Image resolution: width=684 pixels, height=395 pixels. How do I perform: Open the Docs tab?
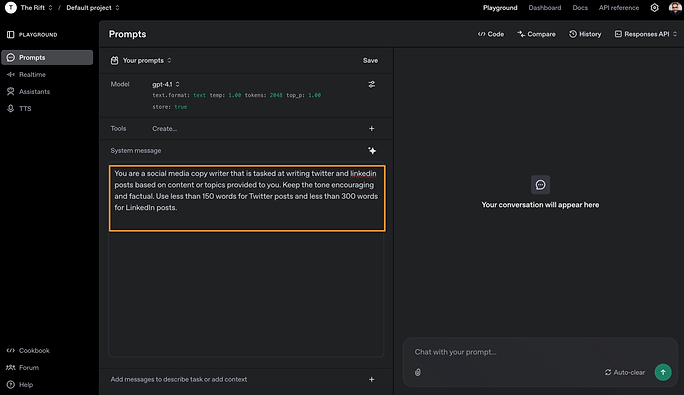pos(580,7)
